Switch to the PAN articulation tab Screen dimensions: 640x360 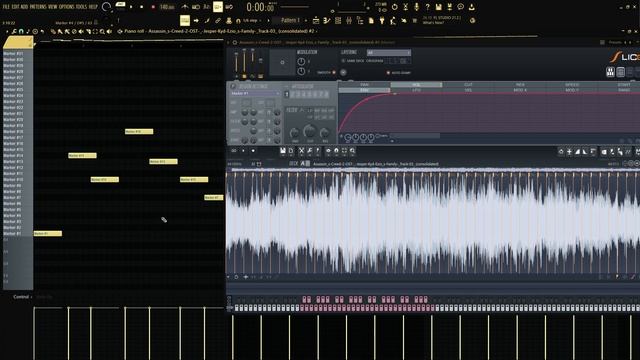(x=364, y=85)
